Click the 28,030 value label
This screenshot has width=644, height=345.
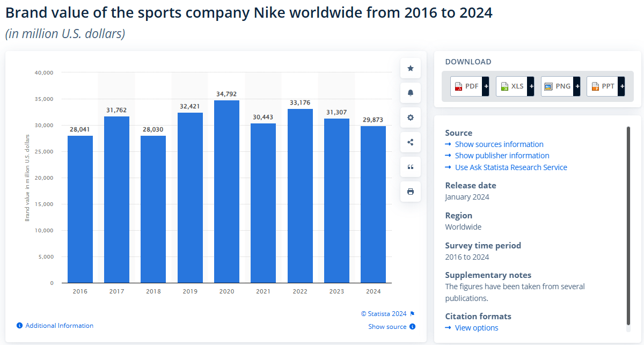tap(153, 129)
